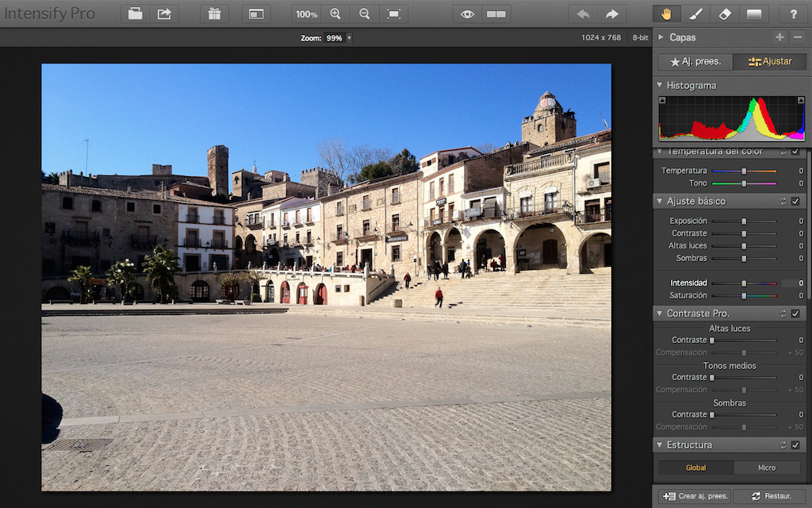Reset the Estructura section
The width and height of the screenshot is (812, 508).
pos(783,445)
